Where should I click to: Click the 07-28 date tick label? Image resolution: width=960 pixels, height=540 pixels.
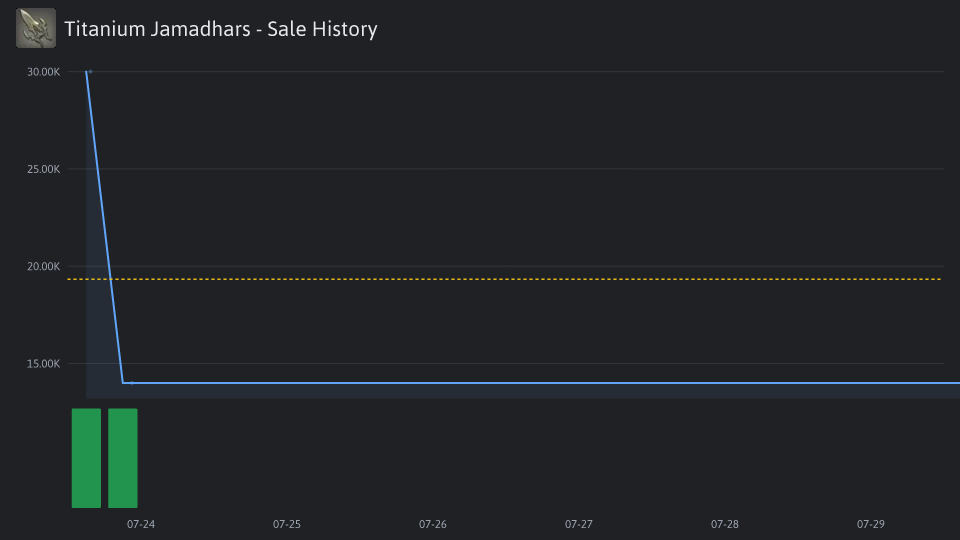(725, 524)
